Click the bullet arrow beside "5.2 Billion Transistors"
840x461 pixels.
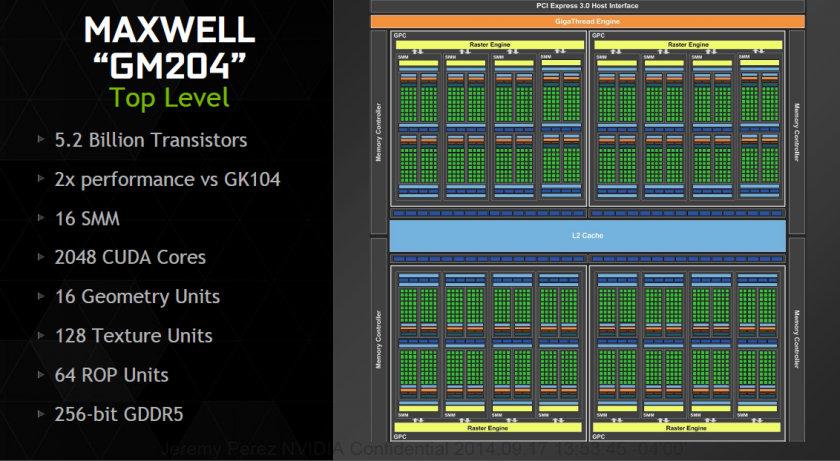point(41,139)
